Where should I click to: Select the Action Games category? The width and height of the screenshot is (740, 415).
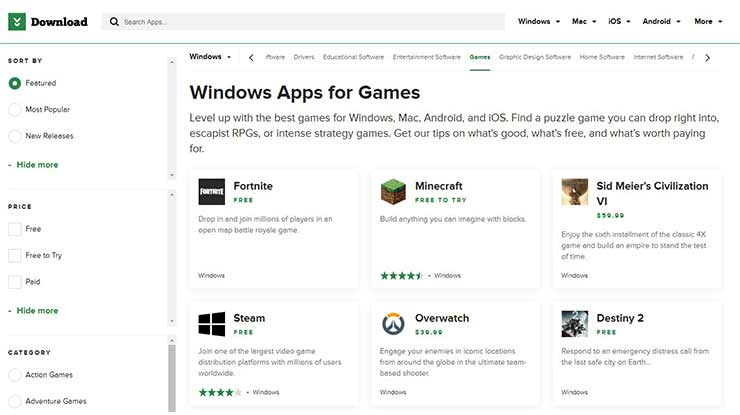point(15,375)
